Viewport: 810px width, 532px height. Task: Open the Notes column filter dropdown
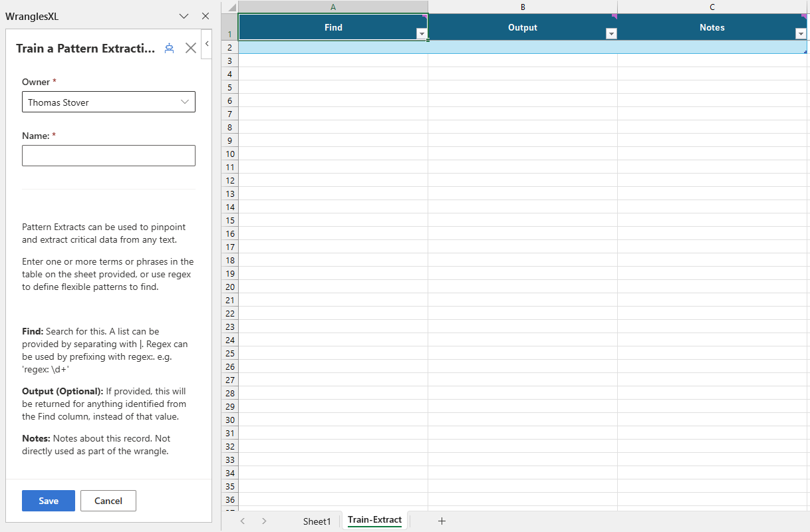tap(800, 35)
